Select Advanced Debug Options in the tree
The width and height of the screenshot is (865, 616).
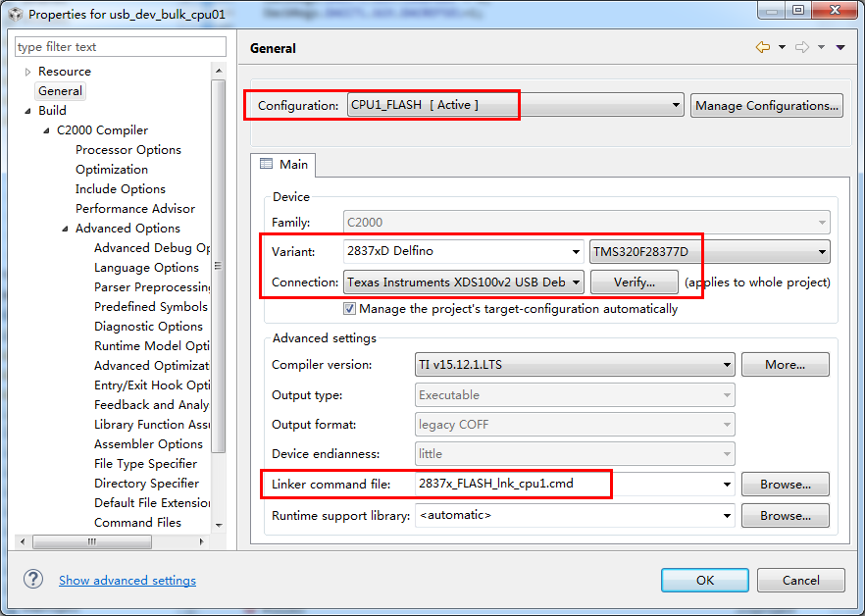point(152,248)
